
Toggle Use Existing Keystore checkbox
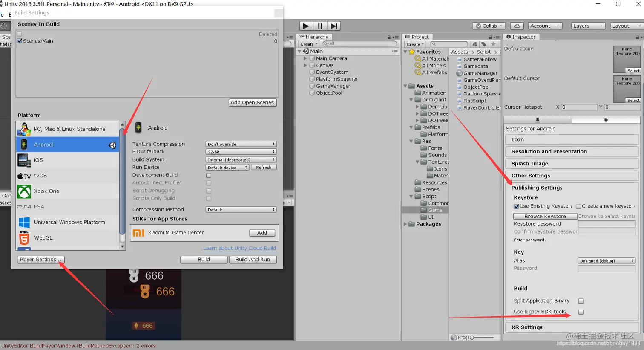(517, 206)
